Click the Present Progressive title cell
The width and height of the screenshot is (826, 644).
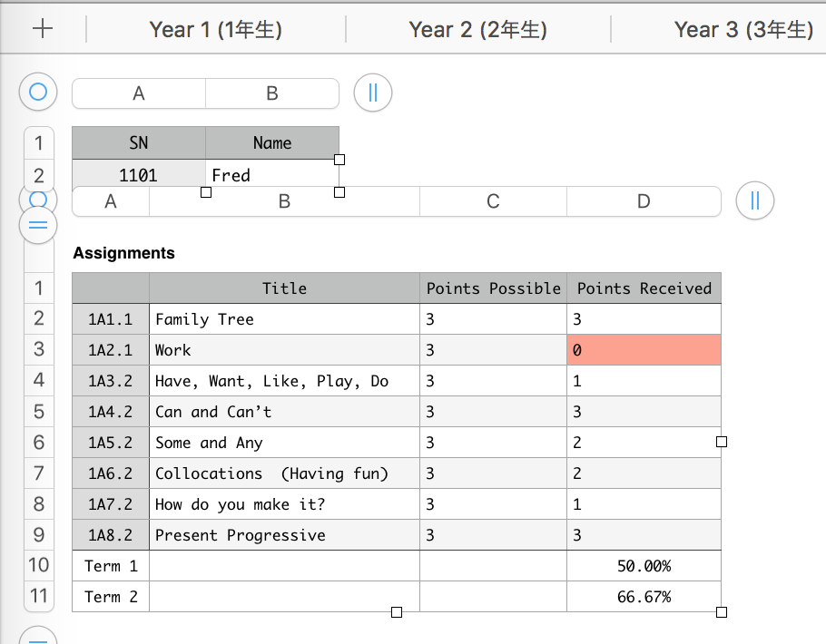pos(284,535)
